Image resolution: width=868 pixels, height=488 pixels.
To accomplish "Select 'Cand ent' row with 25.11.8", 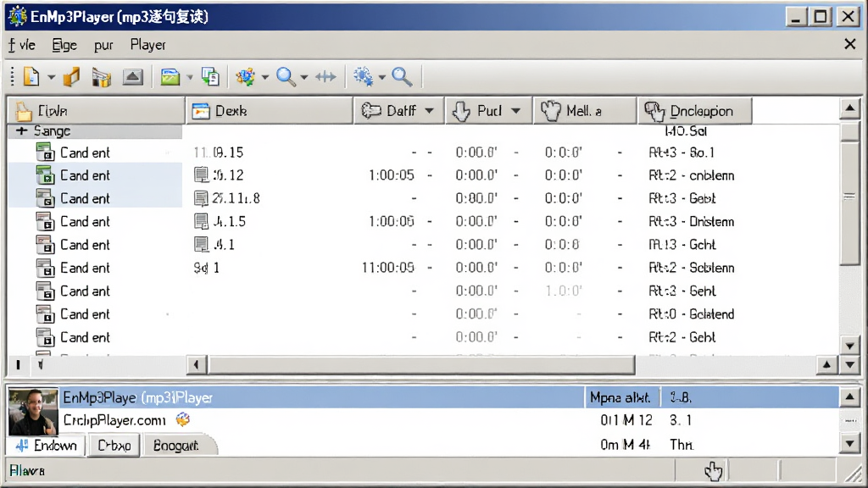I will 95,198.
